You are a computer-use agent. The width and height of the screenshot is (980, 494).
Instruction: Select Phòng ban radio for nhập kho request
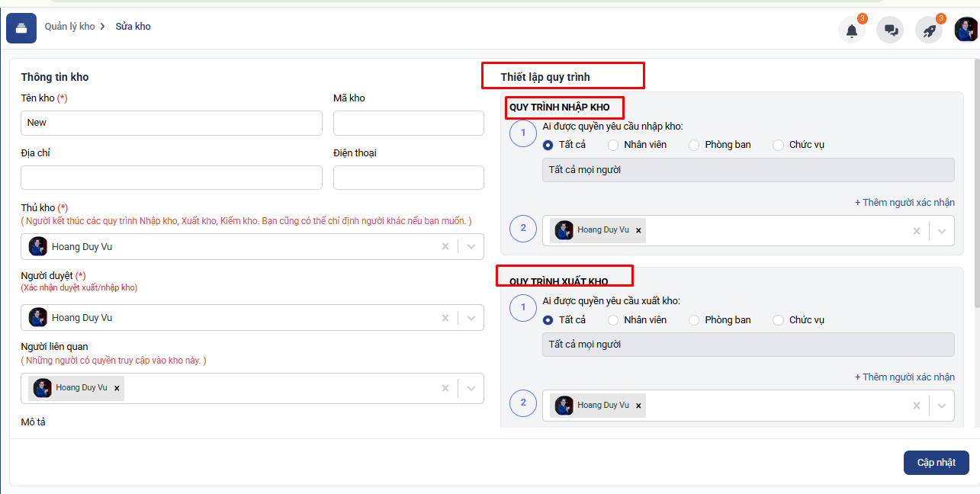[694, 145]
